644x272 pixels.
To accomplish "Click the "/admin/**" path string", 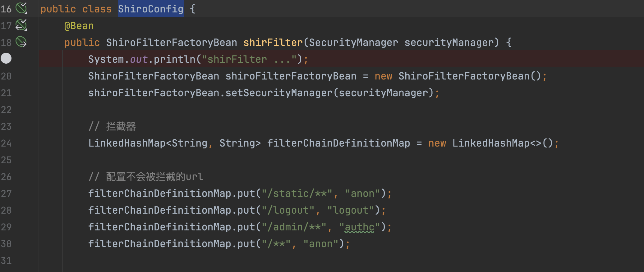I will tap(294, 227).
